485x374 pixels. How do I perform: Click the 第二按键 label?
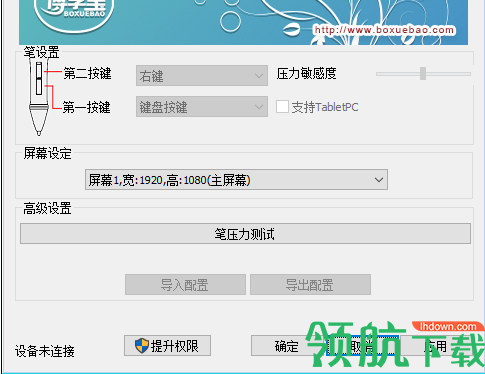click(x=87, y=73)
